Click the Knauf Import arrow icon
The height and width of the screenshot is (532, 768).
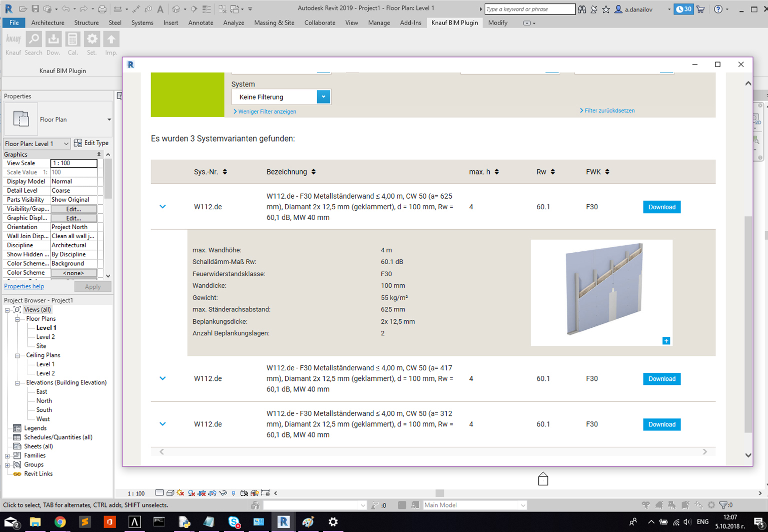point(111,39)
